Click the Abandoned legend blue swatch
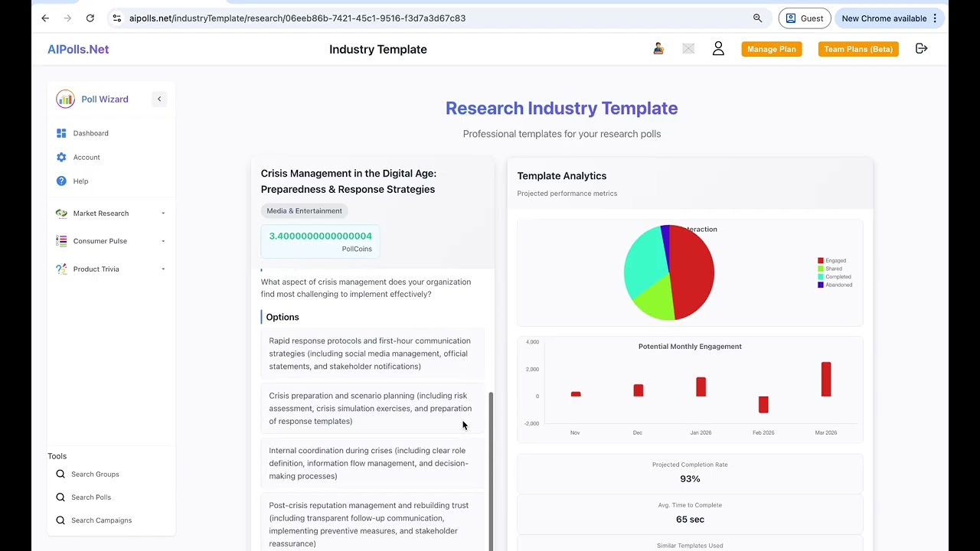The width and height of the screenshot is (980, 551). coord(821,285)
